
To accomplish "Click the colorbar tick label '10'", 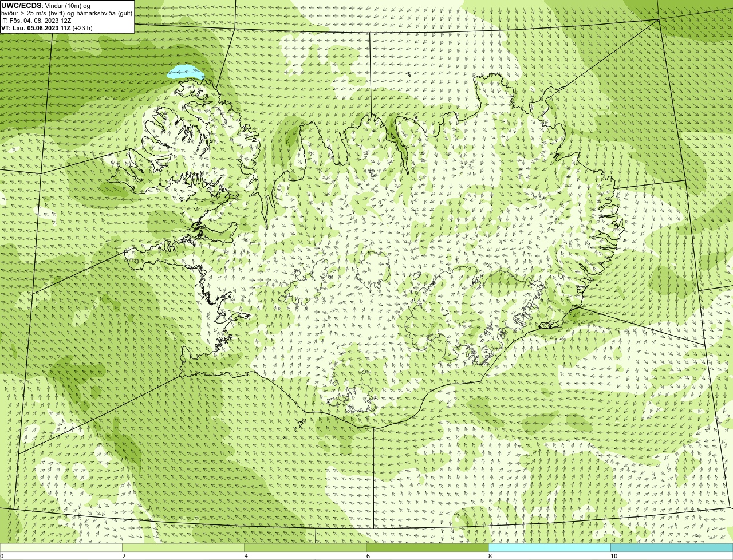I will click(x=613, y=556).
